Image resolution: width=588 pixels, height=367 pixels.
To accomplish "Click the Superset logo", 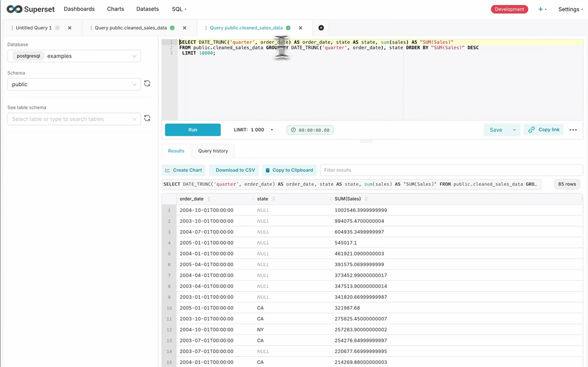I will tap(30, 9).
